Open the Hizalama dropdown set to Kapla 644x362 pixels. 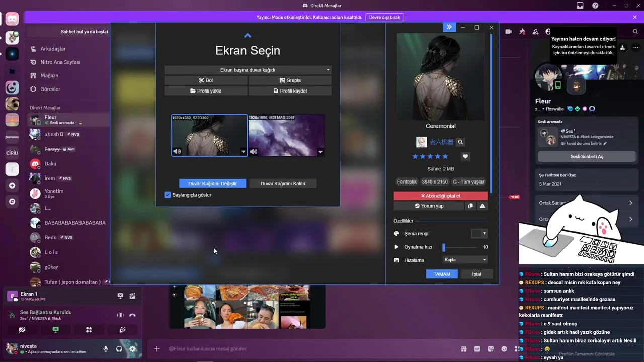[x=465, y=260]
